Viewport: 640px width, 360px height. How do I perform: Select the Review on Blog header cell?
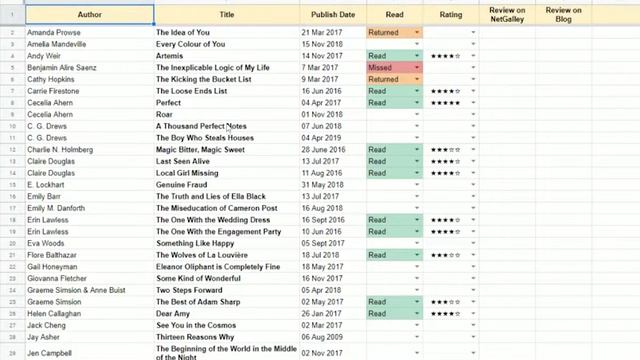point(563,15)
